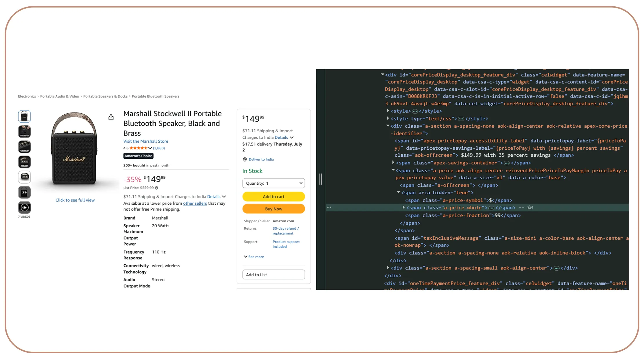Image resolution: width=644 pixels, height=359 pixels.
Task: Expand the apex-savings-container span node
Action: point(393,163)
